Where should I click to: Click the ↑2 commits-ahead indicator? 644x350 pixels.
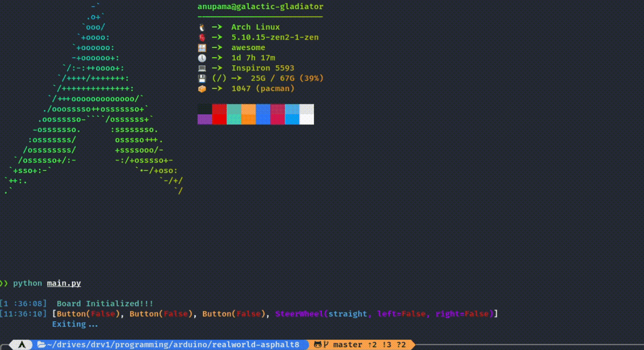click(372, 345)
